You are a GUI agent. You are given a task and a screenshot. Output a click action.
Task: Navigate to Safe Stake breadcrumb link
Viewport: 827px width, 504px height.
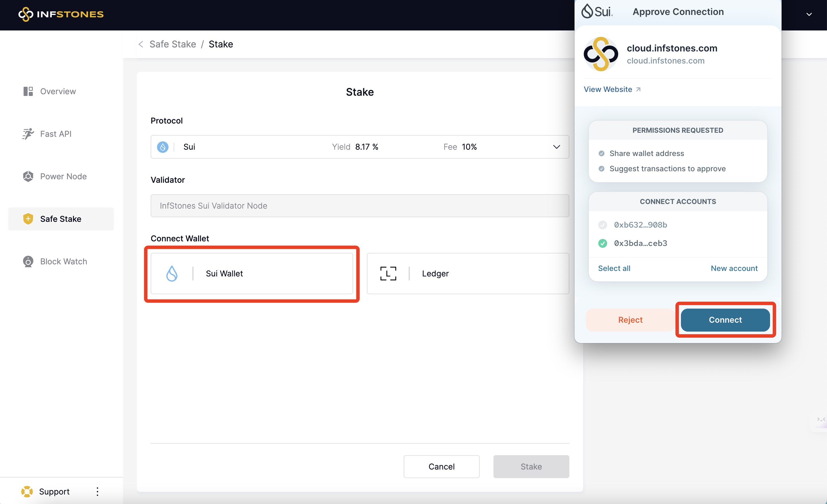tap(173, 44)
